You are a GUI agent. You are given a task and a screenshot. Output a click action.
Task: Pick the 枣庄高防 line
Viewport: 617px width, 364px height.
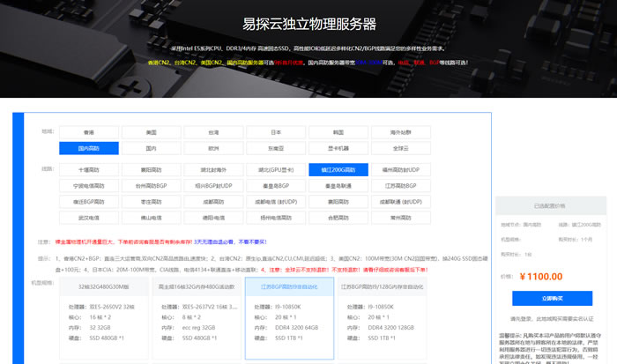(151, 202)
